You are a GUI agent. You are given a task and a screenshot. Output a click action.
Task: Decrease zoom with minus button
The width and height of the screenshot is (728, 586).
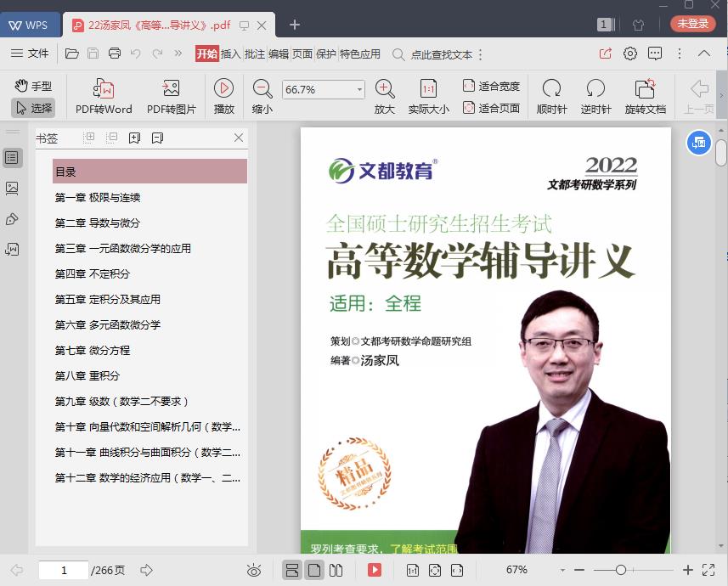click(579, 570)
